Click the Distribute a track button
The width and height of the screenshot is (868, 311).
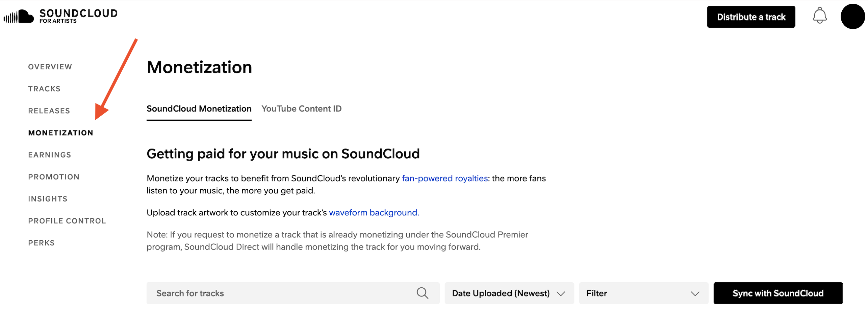[751, 17]
